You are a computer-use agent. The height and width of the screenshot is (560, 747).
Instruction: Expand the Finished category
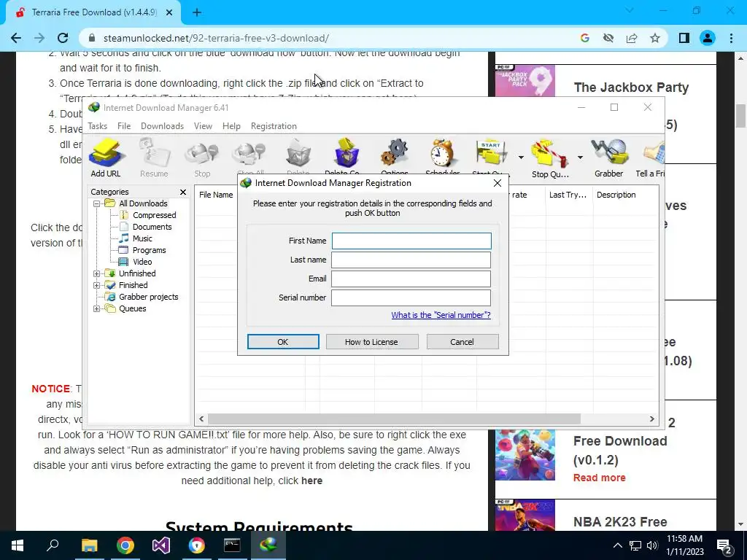[97, 285]
